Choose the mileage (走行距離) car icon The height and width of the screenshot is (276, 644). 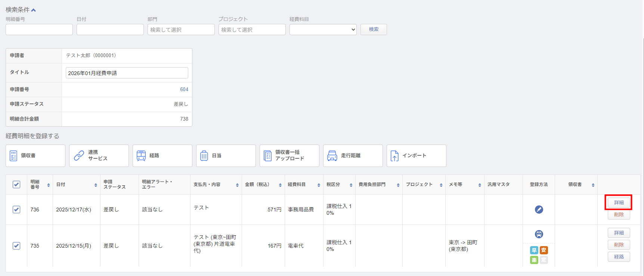[332, 156]
